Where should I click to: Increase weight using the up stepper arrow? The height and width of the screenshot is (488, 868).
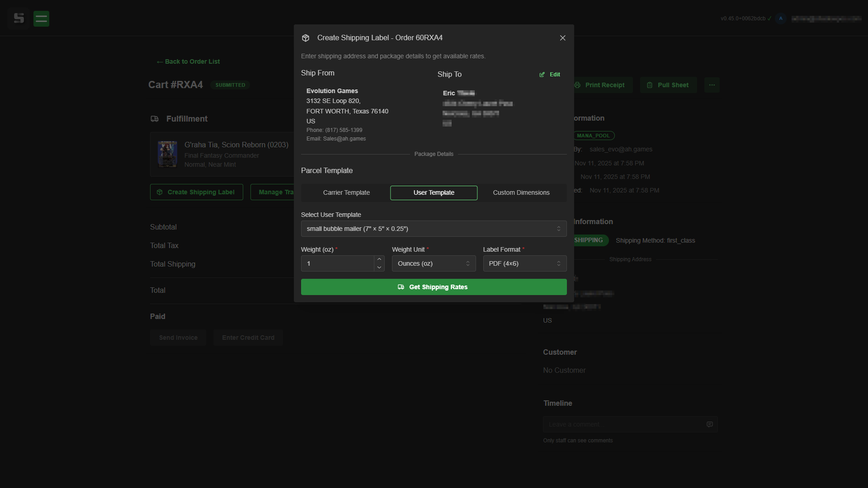[x=379, y=258]
